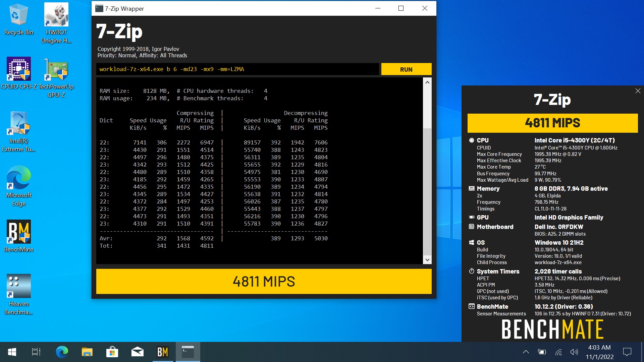This screenshot has width=644, height=362.
Task: Open Wi-Fi network tray icon
Action: [558, 352]
